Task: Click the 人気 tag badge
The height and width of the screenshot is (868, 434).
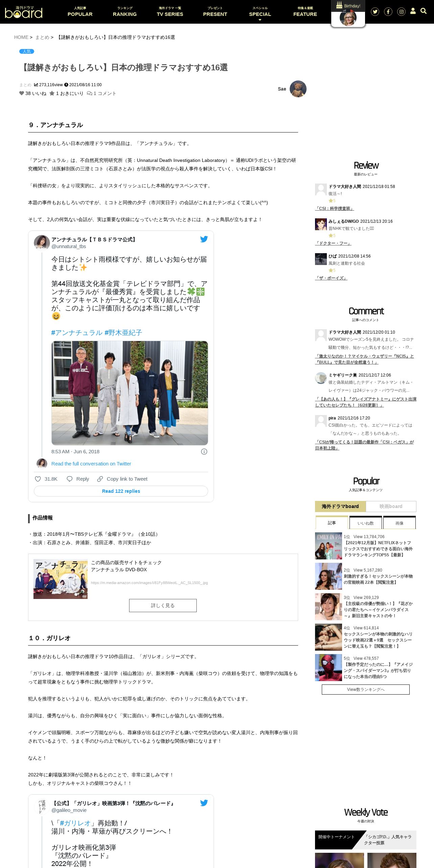Action: click(27, 51)
